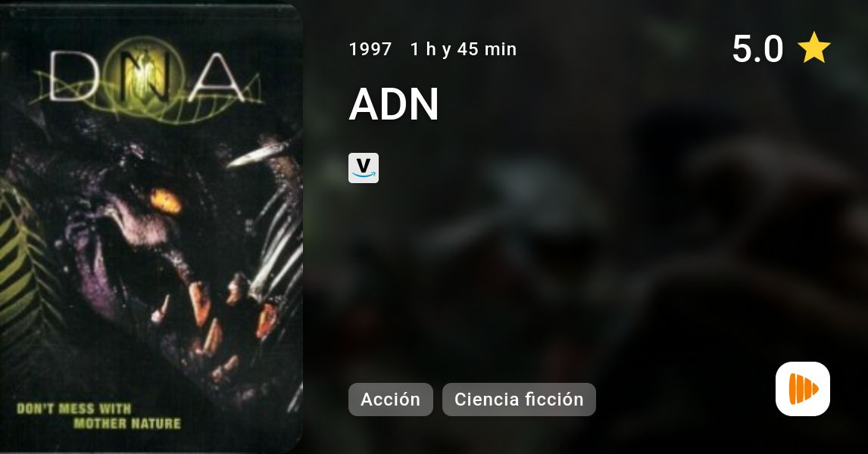Click the yellow rating star
The width and height of the screenshot is (868, 454).
coord(813,48)
